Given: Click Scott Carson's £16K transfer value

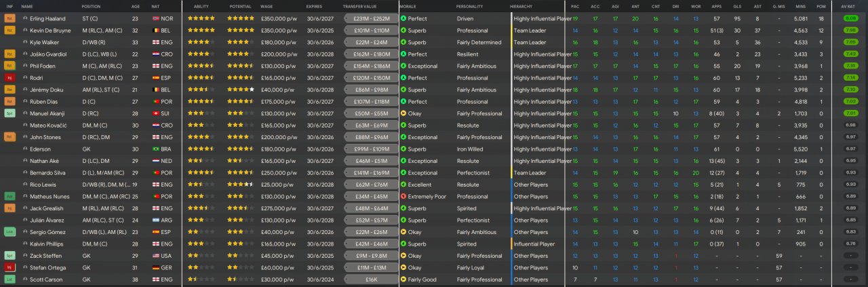Looking at the screenshot, I should pyautogui.click(x=372, y=280).
